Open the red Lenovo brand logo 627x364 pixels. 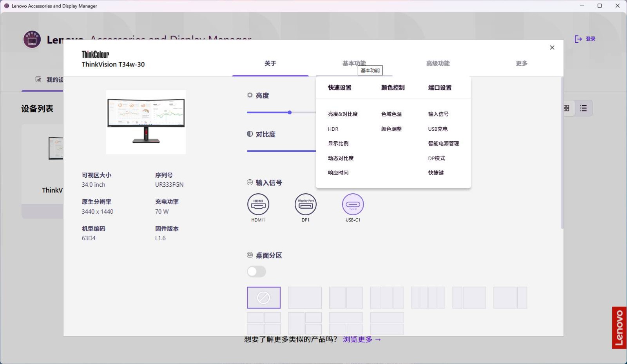coord(619,328)
